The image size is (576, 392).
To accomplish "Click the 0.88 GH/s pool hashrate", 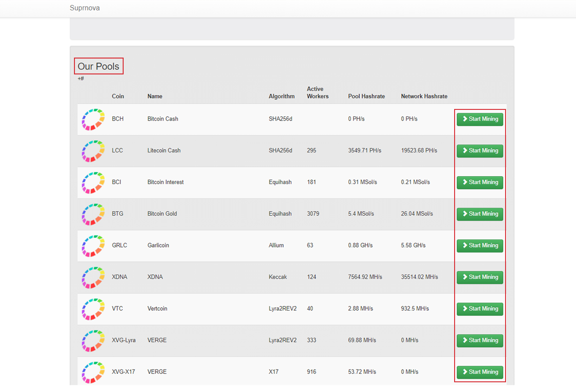I will coord(360,245).
